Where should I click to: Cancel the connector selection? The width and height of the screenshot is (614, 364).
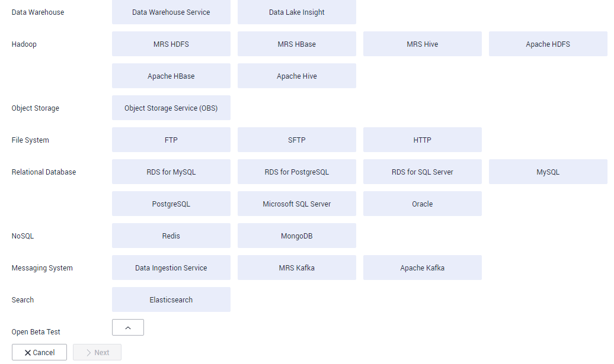pyautogui.click(x=39, y=352)
